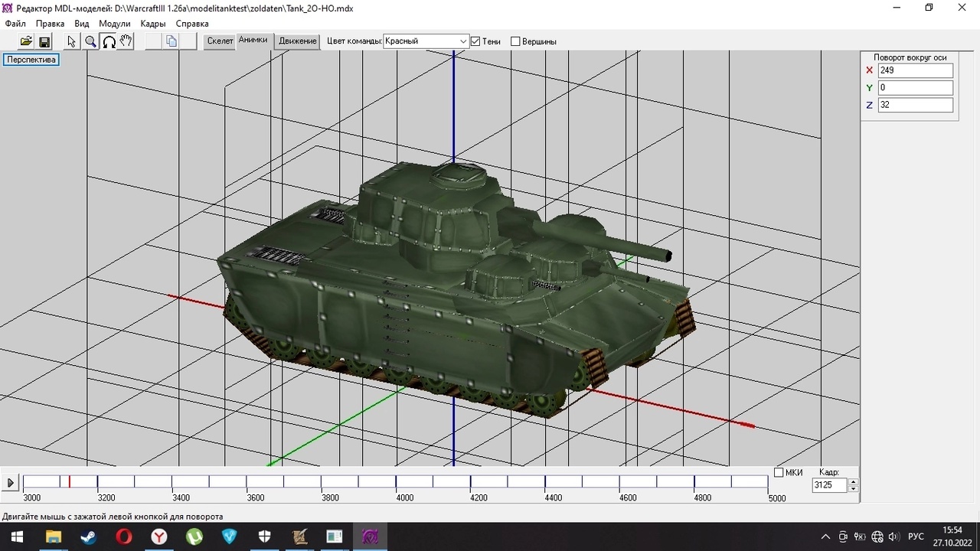
Task: Show hidden system tray icons
Action: pyautogui.click(x=825, y=536)
